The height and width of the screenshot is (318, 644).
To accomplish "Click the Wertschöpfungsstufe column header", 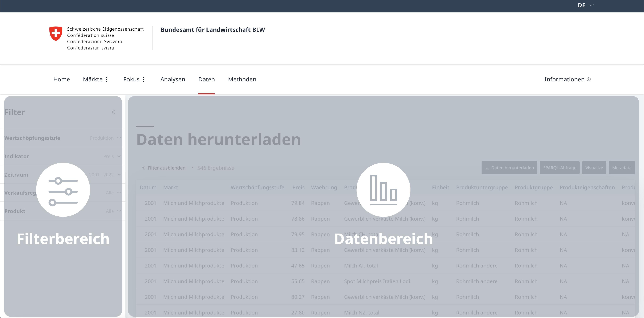I will pyautogui.click(x=257, y=187).
